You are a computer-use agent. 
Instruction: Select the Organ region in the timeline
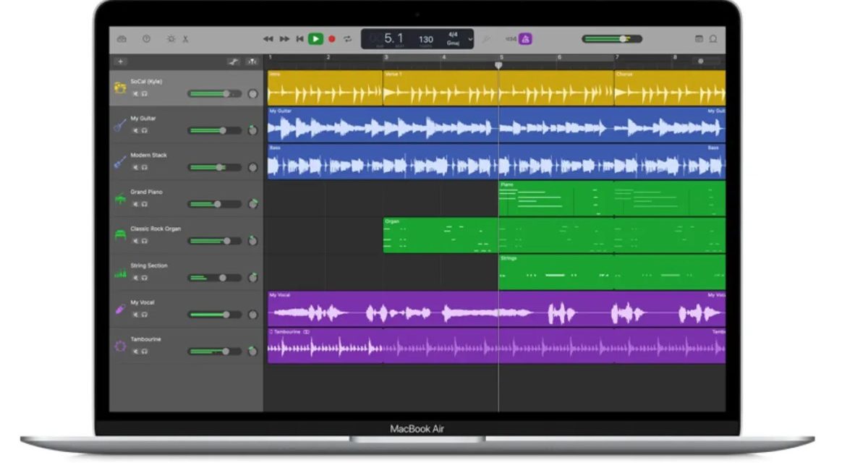click(x=440, y=235)
